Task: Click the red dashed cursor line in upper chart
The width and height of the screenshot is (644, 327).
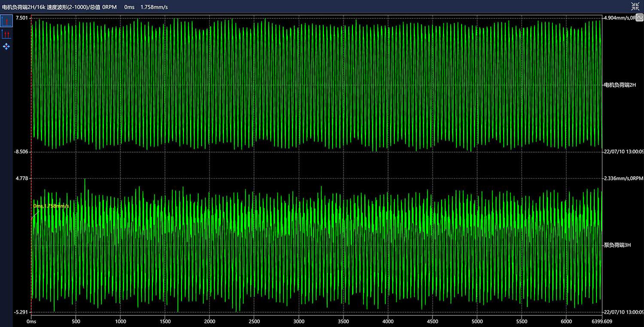Action: tap(31, 86)
